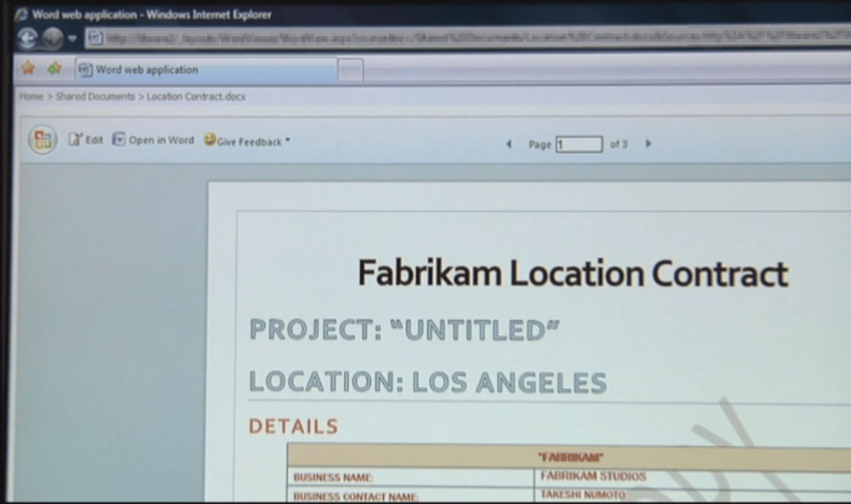Screen dimensions: 851x504
Task: Click the "of 3" page count text
Action: click(618, 144)
